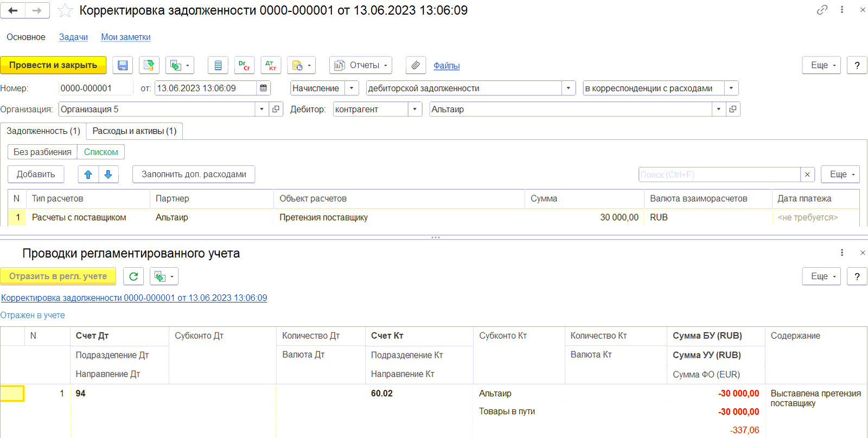Open Dr/Cr postings icon
The image size is (868, 438).
pyautogui.click(x=244, y=66)
